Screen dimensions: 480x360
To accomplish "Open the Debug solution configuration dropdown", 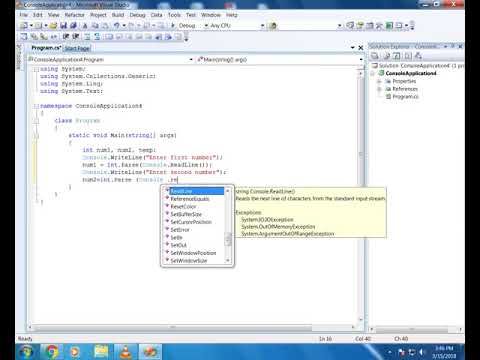I will [x=206, y=25].
